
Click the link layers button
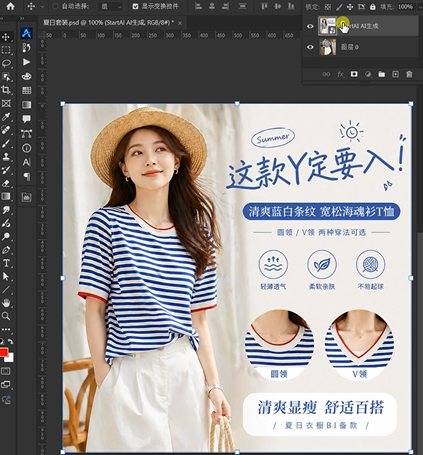pyautogui.click(x=326, y=74)
